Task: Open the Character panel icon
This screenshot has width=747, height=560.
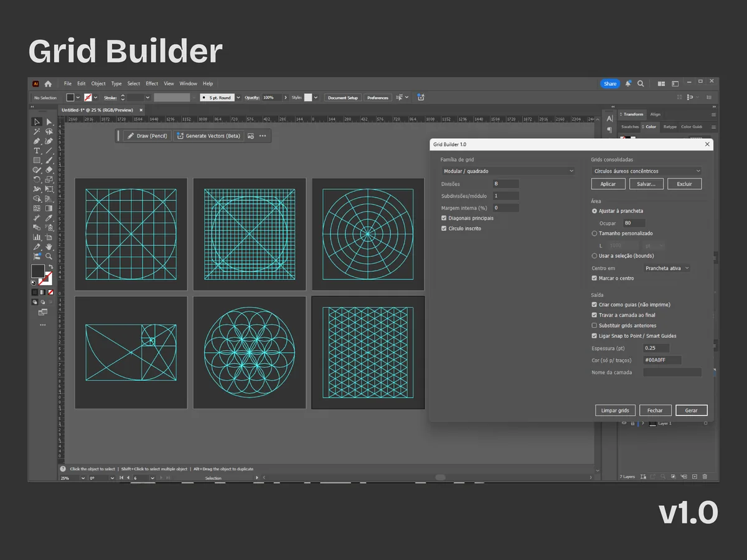Action: [609, 118]
